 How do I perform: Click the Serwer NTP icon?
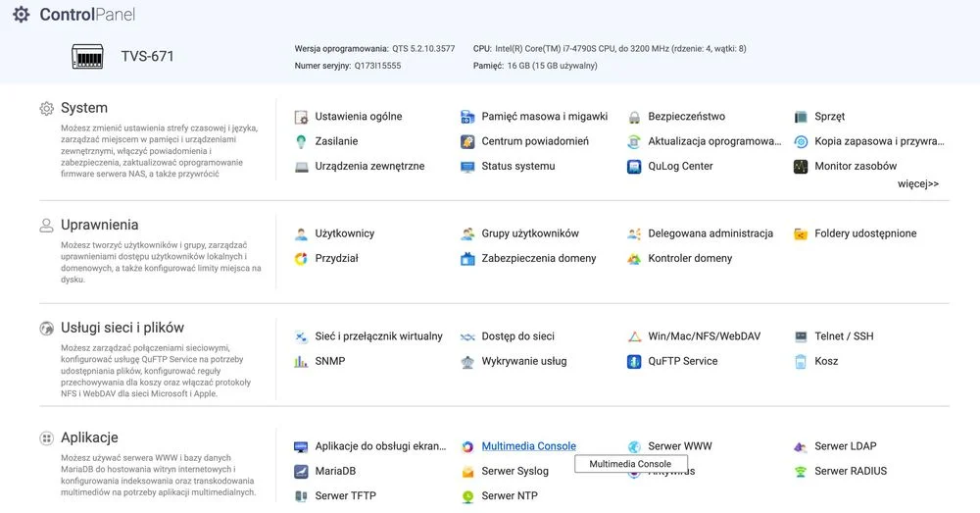467,496
